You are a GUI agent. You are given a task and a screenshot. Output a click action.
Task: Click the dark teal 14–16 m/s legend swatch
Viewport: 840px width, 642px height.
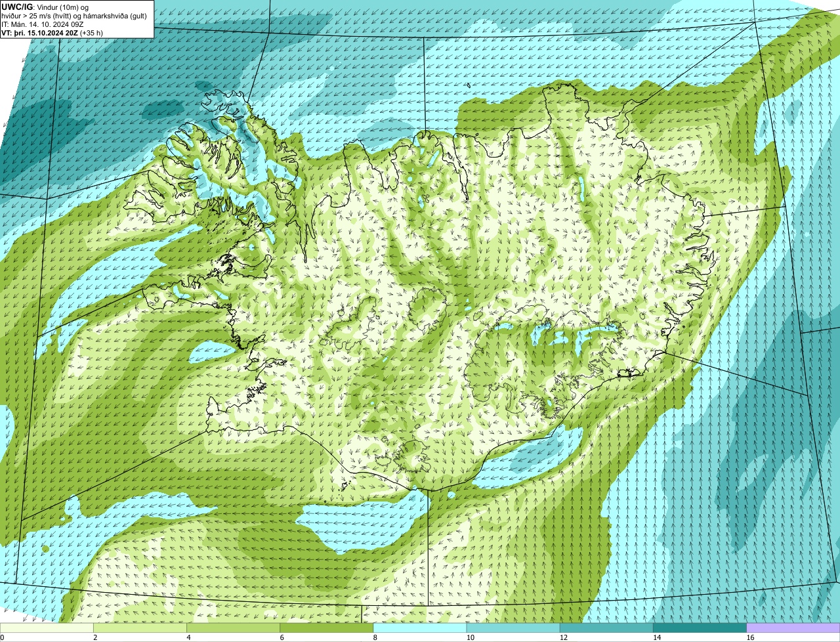pyautogui.click(x=700, y=628)
